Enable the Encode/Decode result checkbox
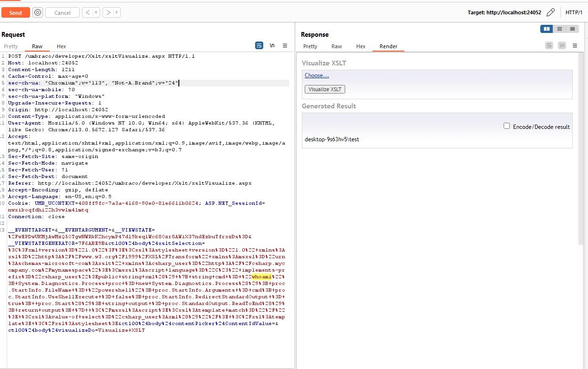Image resolution: width=588 pixels, height=369 pixels. pos(507,126)
